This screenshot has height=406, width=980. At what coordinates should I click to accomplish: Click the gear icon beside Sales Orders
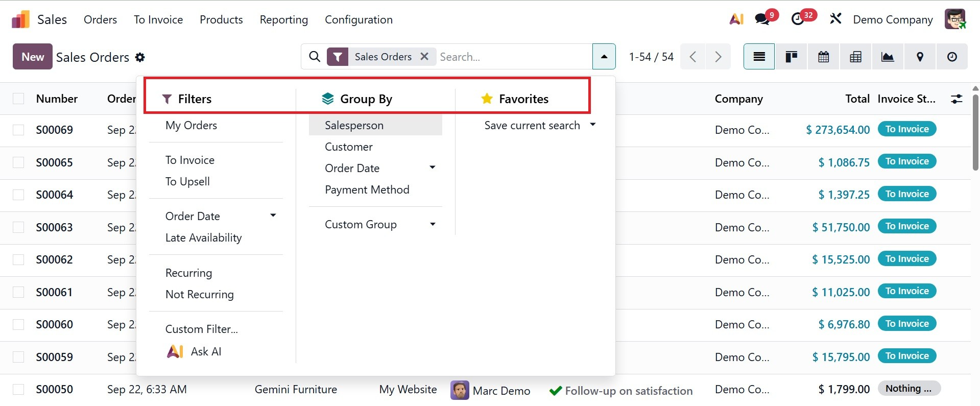point(140,57)
